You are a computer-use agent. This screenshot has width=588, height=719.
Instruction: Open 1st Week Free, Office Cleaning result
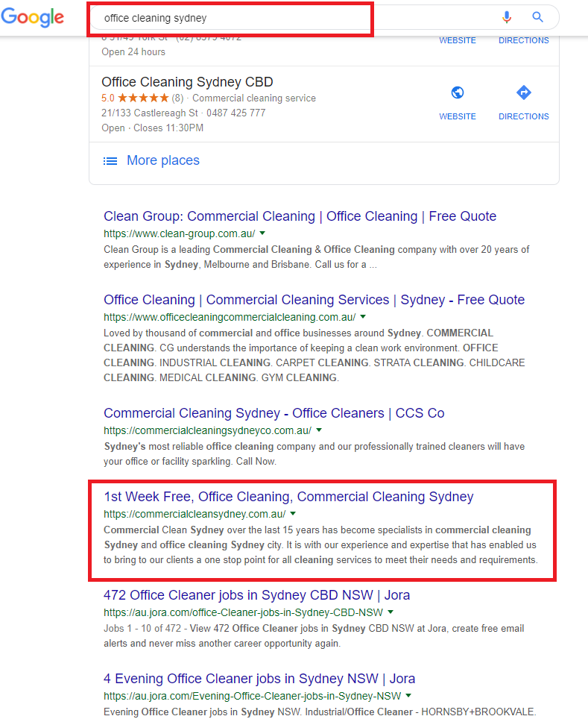click(288, 497)
